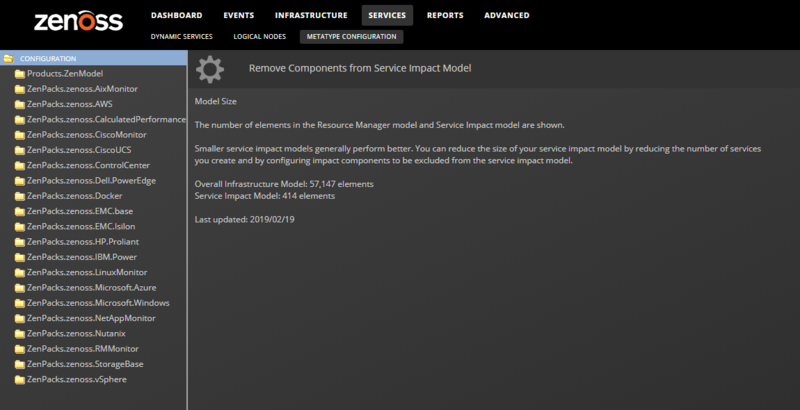800x410 pixels.
Task: Open the Infrastructure section
Action: [311, 15]
